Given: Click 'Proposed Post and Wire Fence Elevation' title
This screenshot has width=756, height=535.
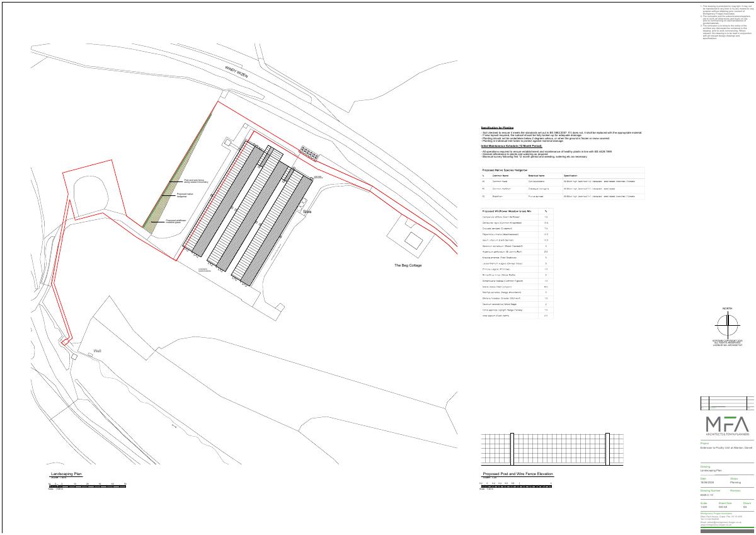Looking at the screenshot, I should [517, 474].
